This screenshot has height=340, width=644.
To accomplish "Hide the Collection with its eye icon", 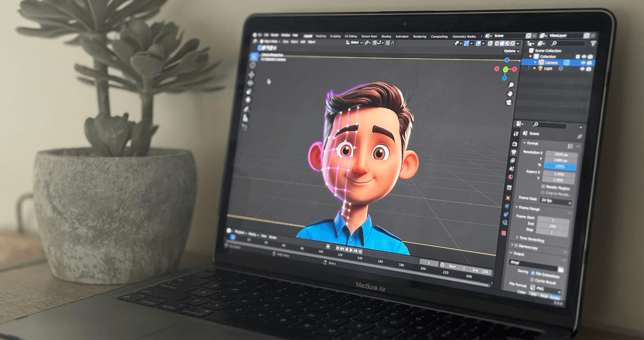I will [x=584, y=57].
